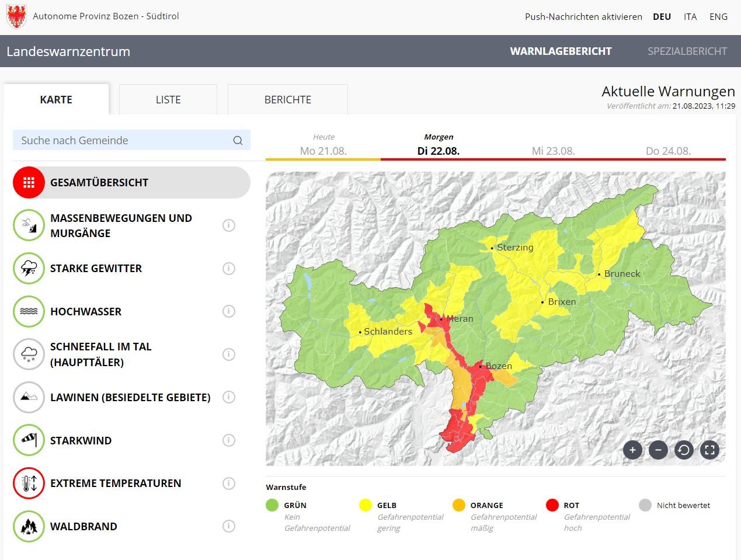This screenshot has width=741, height=560.
Task: Switch language to ITA
Action: pos(690,17)
